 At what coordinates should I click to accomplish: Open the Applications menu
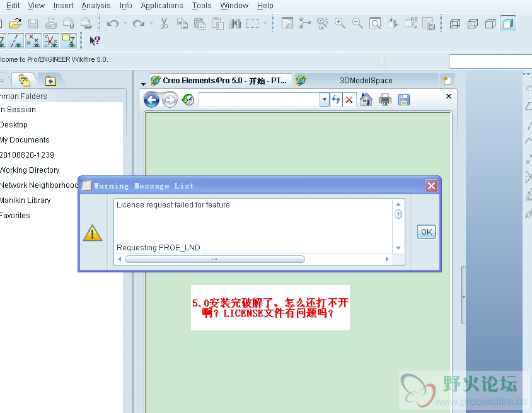(x=162, y=6)
